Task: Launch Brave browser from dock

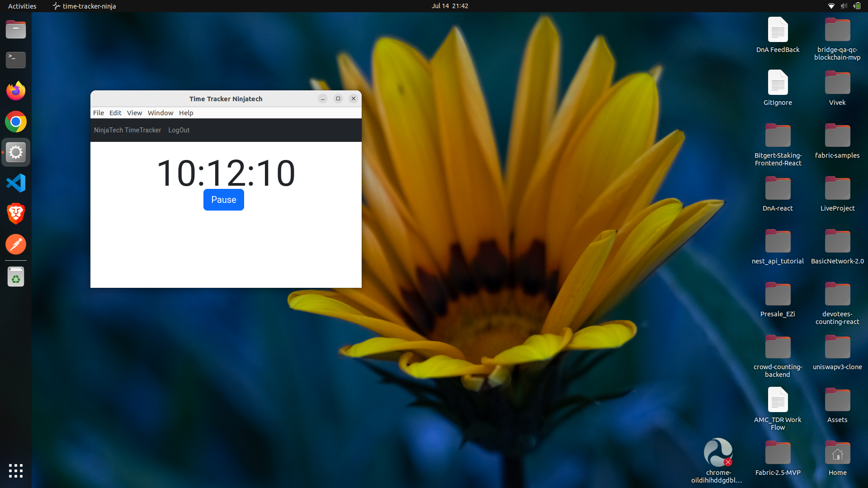Action: click(16, 214)
